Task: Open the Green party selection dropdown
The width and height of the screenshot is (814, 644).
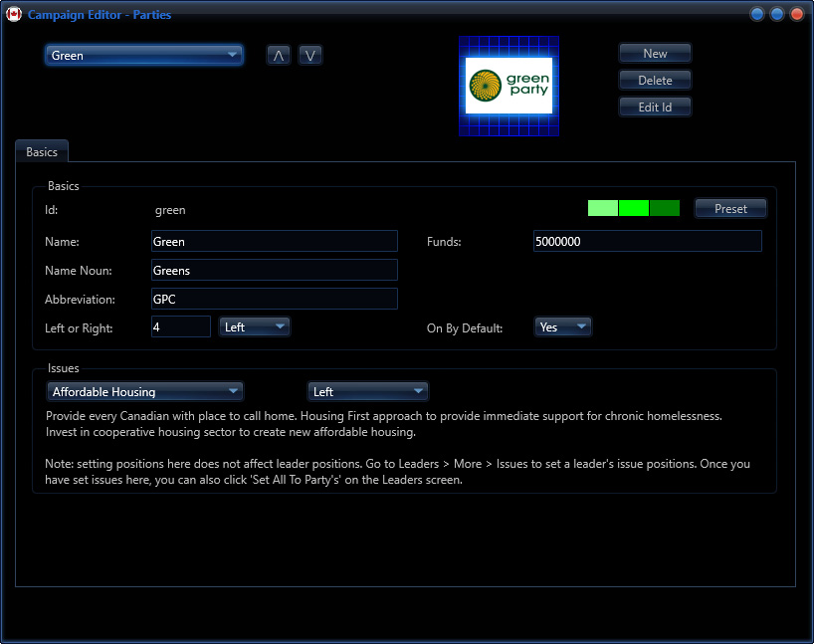Action: pos(144,56)
